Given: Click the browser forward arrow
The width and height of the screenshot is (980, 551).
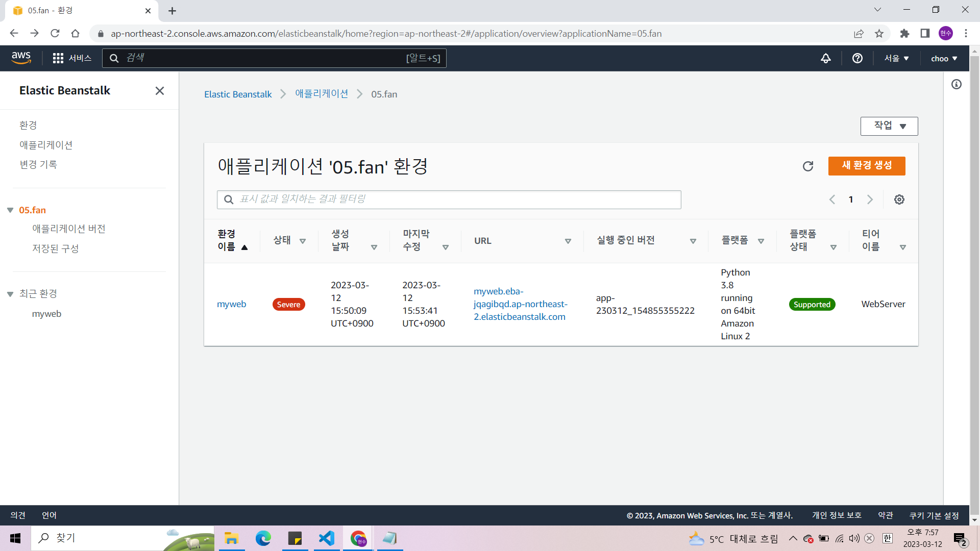Looking at the screenshot, I should click(34, 33).
